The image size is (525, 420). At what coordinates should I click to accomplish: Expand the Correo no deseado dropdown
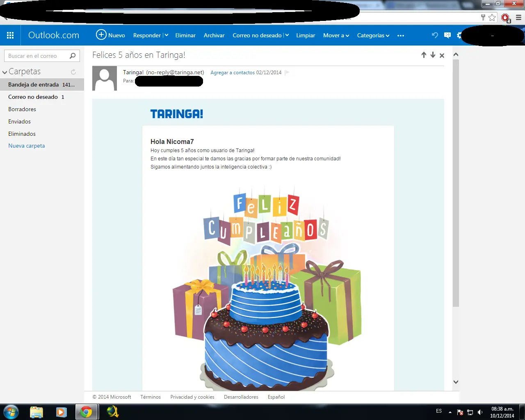coord(287,35)
